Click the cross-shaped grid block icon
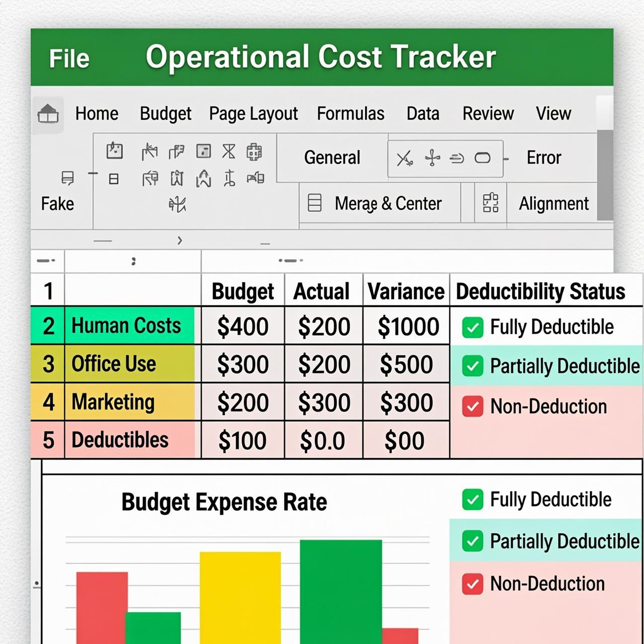 tap(254, 151)
